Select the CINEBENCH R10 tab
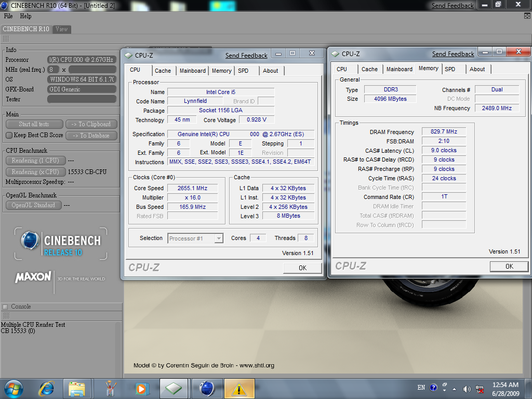 (26, 29)
